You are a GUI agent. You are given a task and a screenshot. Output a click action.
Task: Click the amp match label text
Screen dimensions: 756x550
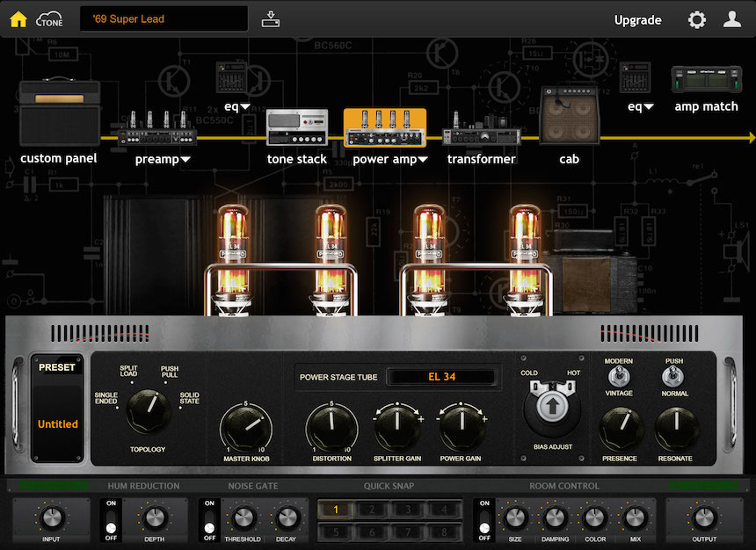[x=707, y=106]
